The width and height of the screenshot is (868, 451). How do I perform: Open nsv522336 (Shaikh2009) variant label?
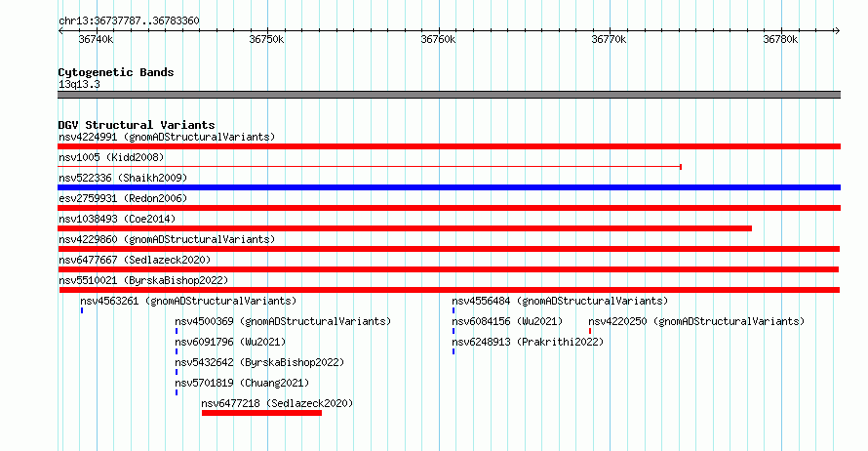point(123,178)
